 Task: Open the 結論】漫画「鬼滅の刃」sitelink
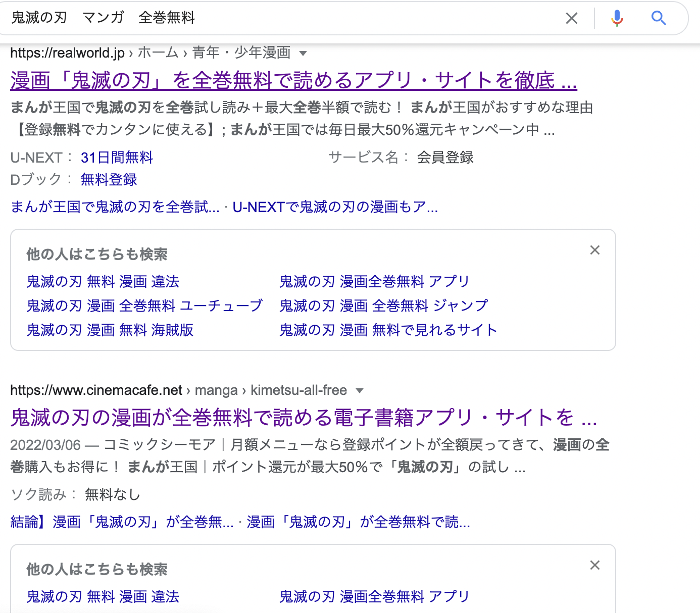click(122, 522)
